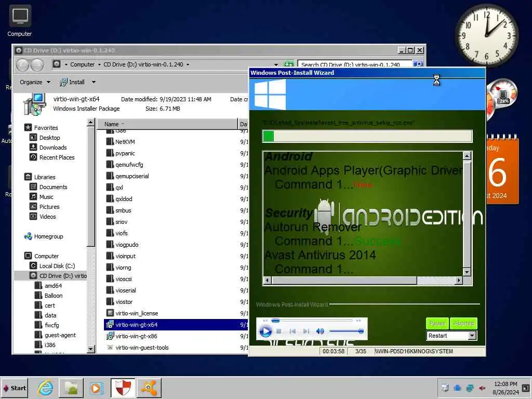Click the network tray icon
Screen dimensions: 532x399
tap(470, 388)
